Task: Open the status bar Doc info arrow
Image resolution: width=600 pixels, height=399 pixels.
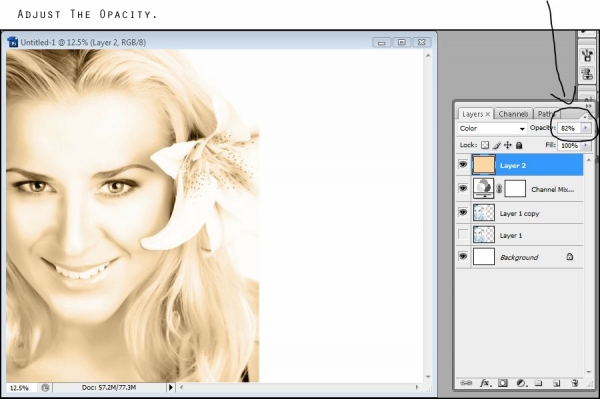Action: point(171,388)
